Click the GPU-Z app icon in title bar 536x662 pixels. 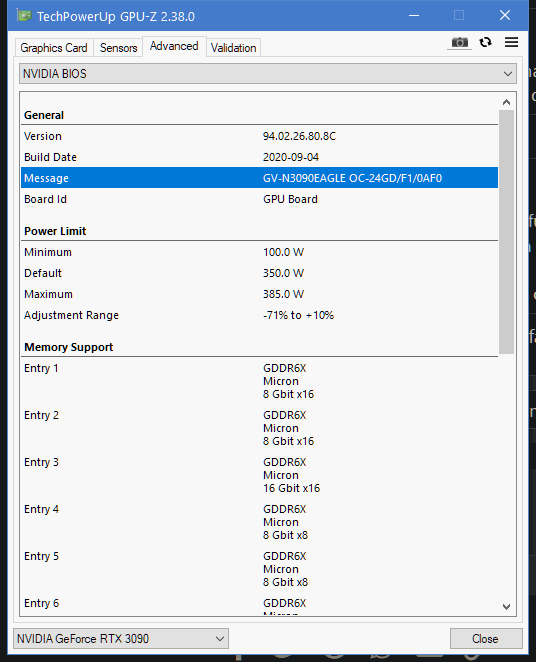point(24,16)
